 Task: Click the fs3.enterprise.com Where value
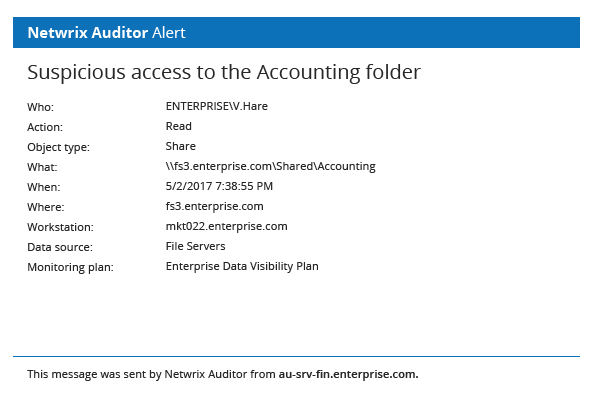click(214, 206)
